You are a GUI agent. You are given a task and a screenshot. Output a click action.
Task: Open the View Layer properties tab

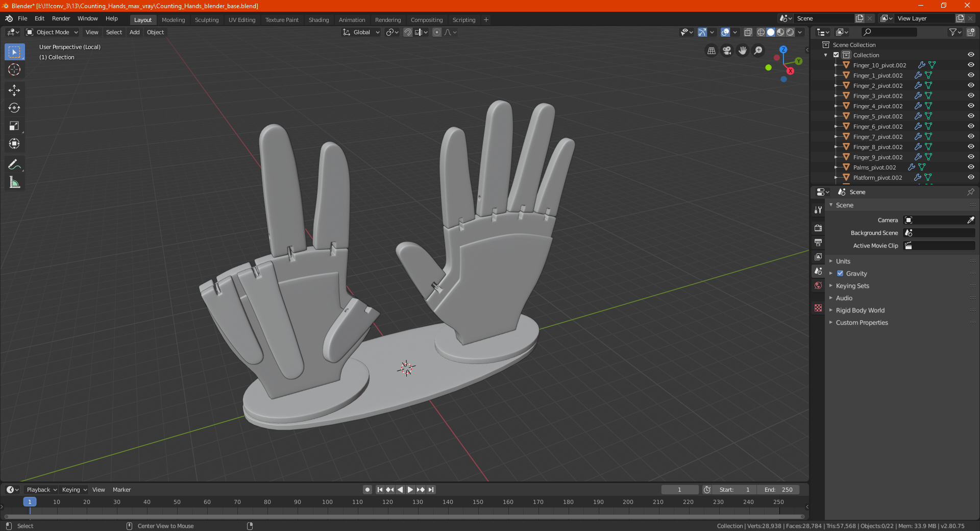[818, 256]
